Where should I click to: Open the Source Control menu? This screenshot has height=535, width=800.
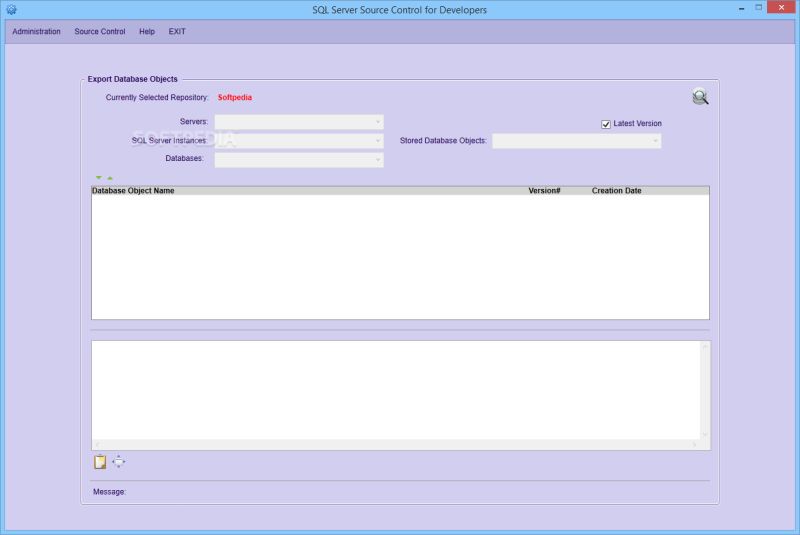(x=99, y=32)
